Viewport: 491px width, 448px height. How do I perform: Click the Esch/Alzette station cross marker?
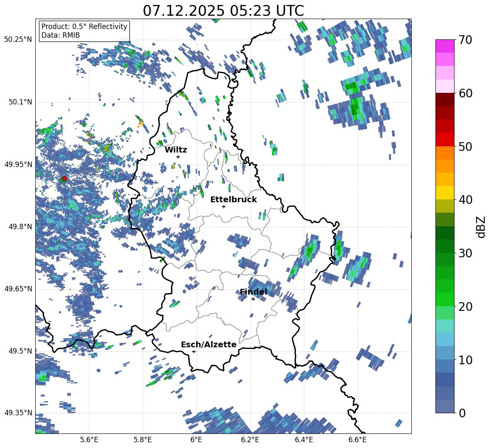click(x=194, y=351)
